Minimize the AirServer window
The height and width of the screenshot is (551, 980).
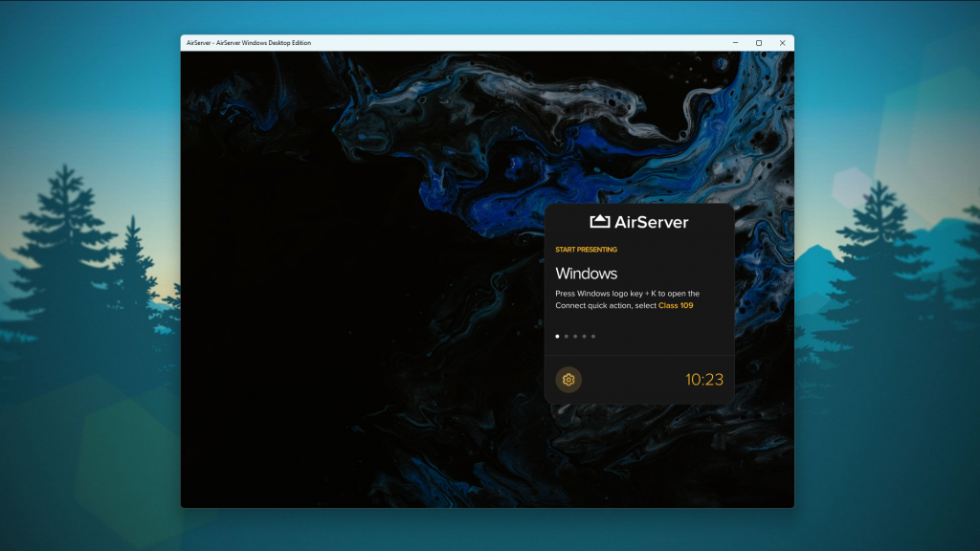[x=735, y=43]
